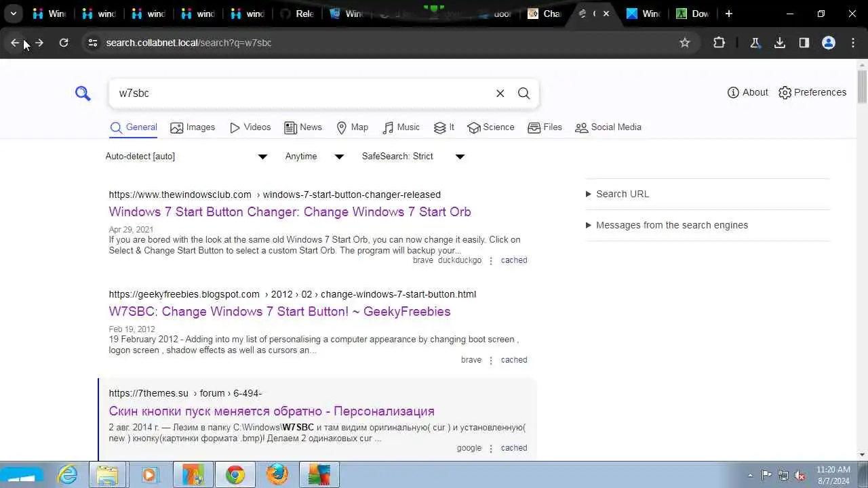The width and height of the screenshot is (868, 488).
Task: Open the Chrome profile avatar
Action: click(x=829, y=43)
